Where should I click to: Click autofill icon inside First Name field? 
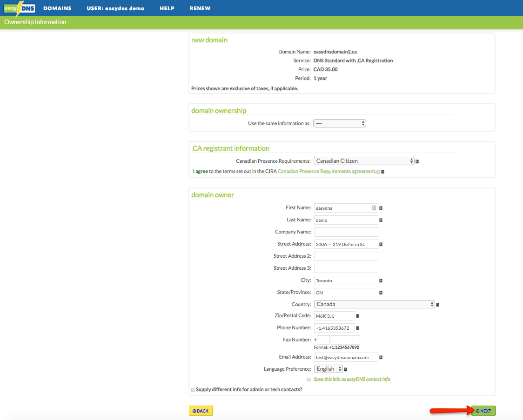pos(374,208)
